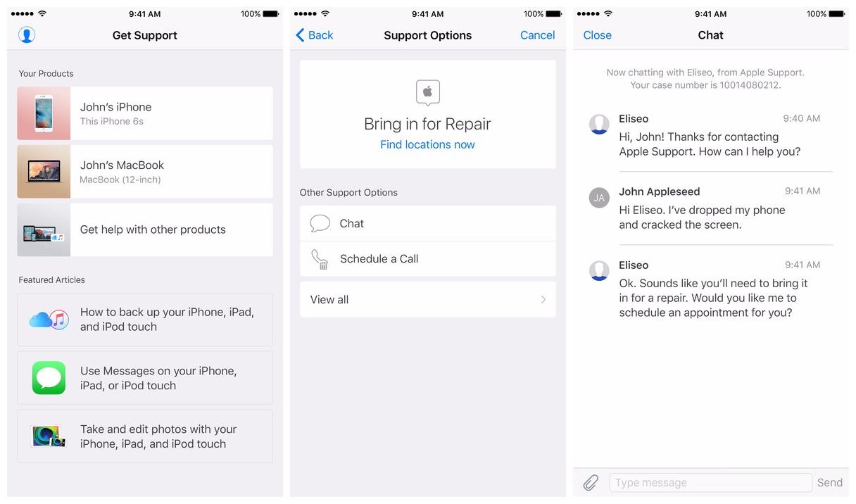The image size is (856, 504).
Task: Tap the Featured Articles section label
Action: [51, 279]
